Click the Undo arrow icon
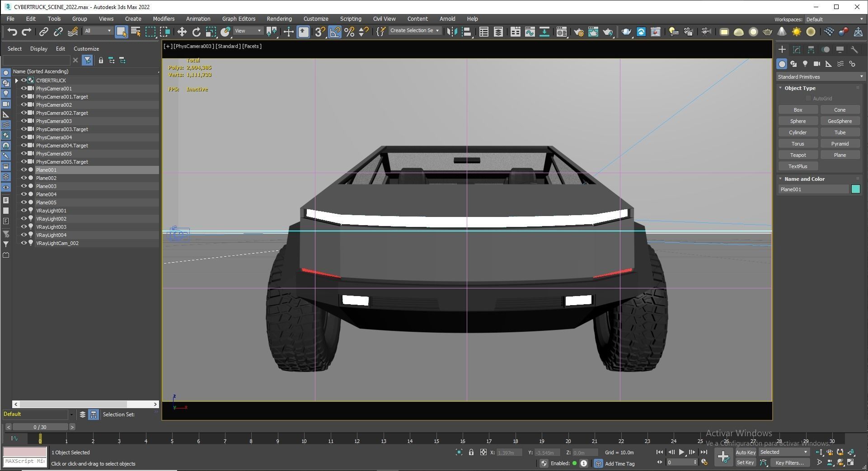Screen dimensions: 868x471 coord(12,32)
